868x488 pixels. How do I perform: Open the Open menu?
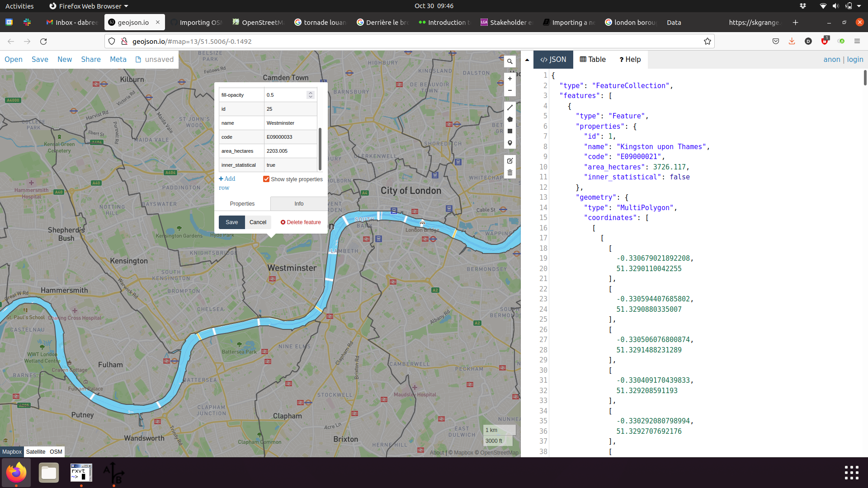tap(14, 59)
